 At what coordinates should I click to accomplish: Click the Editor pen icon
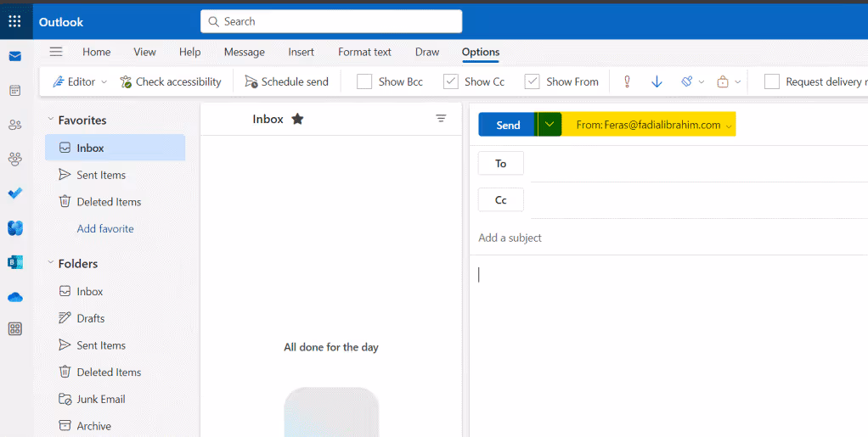pos(59,81)
